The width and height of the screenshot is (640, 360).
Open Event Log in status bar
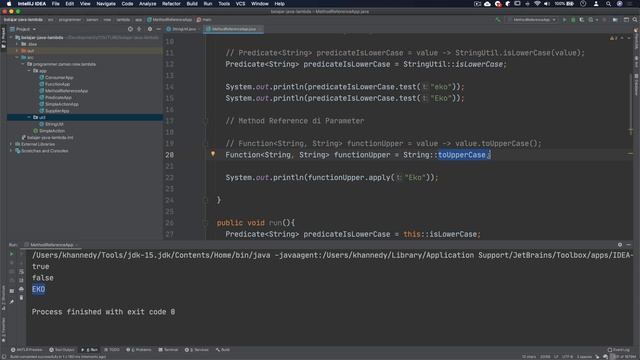pos(618,350)
